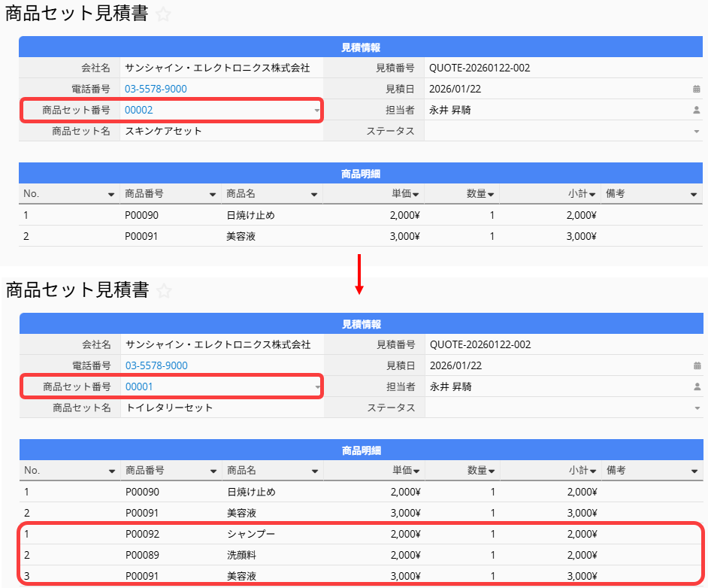The width and height of the screenshot is (708, 588).
Task: Click the 会社名 field in the スキンケアセット form
Action: [x=217, y=68]
